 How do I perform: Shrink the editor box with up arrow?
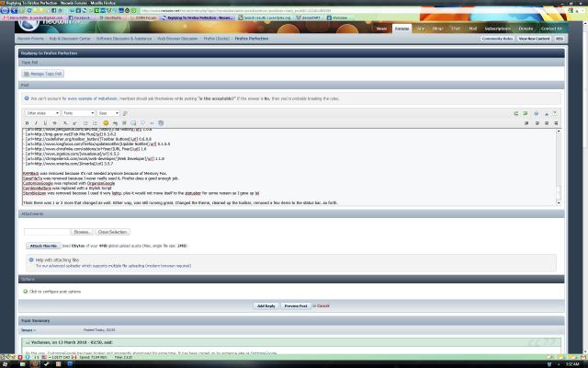547,113
